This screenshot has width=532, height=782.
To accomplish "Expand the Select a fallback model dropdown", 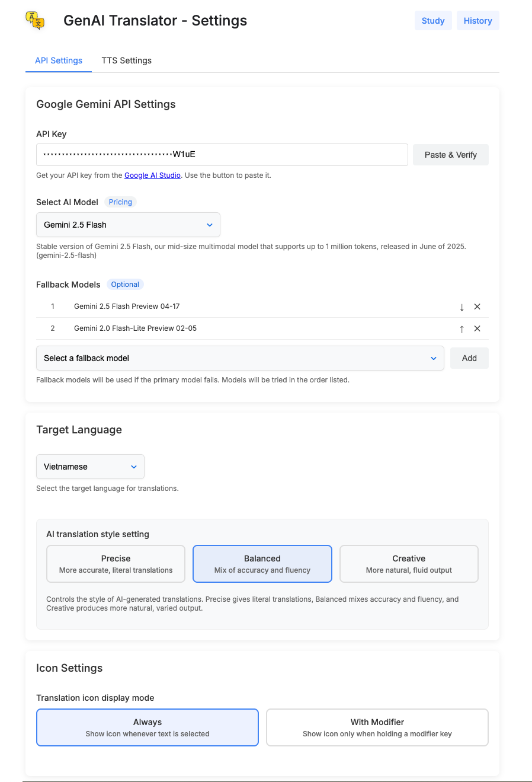I will [240, 358].
